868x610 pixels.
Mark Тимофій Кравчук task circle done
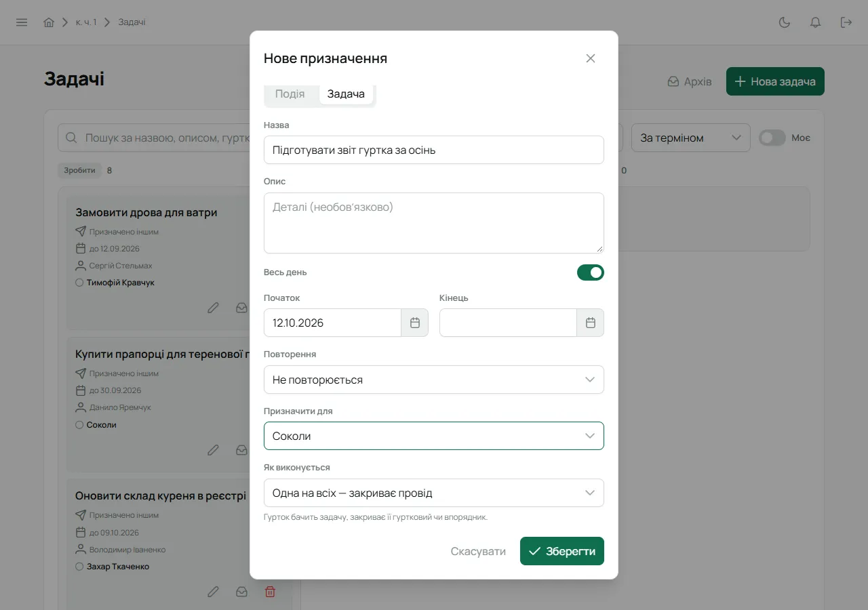pyautogui.click(x=79, y=283)
